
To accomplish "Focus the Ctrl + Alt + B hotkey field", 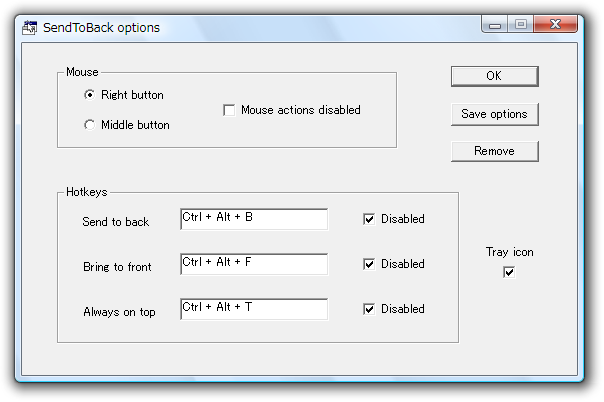I will (x=254, y=219).
